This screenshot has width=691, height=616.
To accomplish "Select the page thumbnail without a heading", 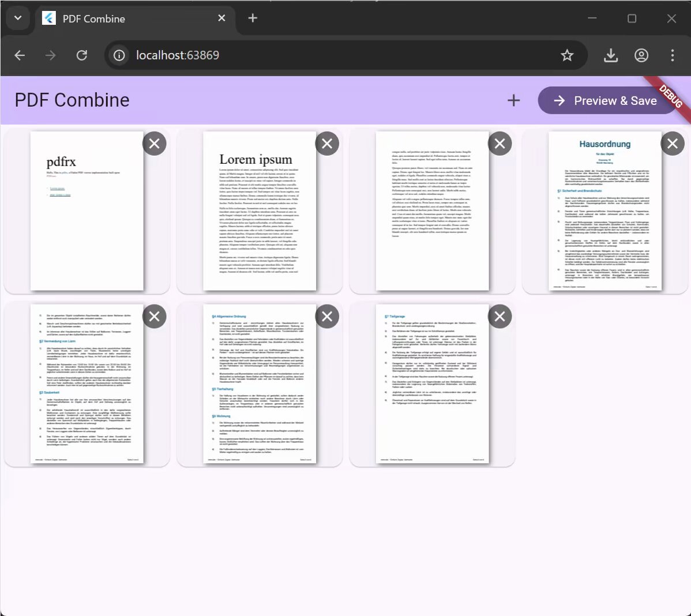I will click(x=433, y=211).
